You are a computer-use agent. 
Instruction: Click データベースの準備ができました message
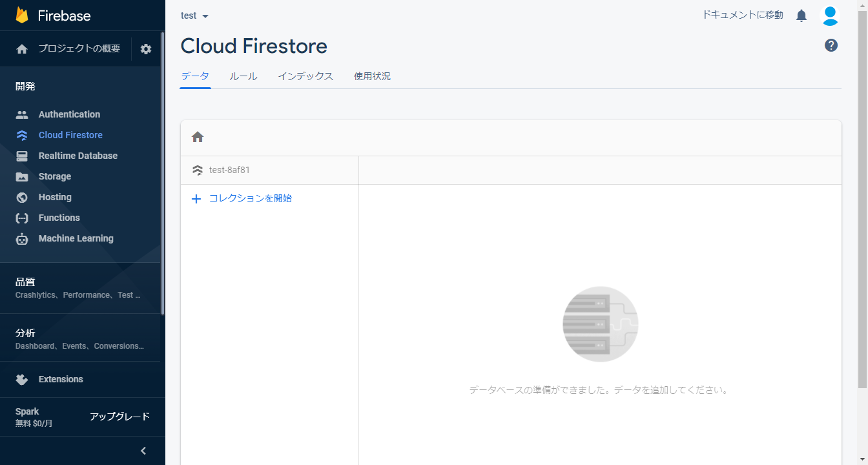[599, 390]
